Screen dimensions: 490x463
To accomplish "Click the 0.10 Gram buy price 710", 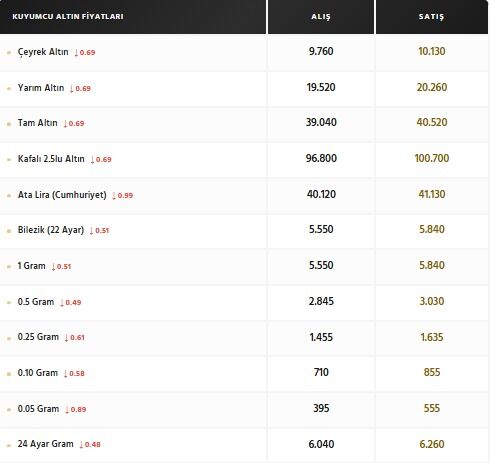I will [321, 372].
